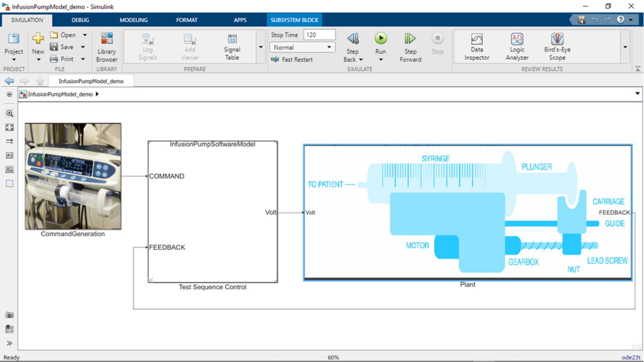Expand the Step Back dropdown arrow
Image resolution: width=644 pixels, height=362 pixels.
point(361,59)
